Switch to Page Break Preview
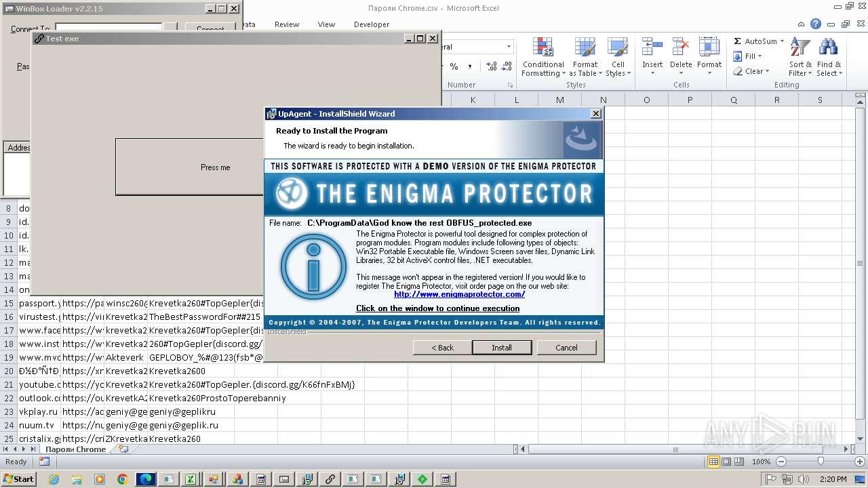The image size is (868, 488). (x=739, y=462)
